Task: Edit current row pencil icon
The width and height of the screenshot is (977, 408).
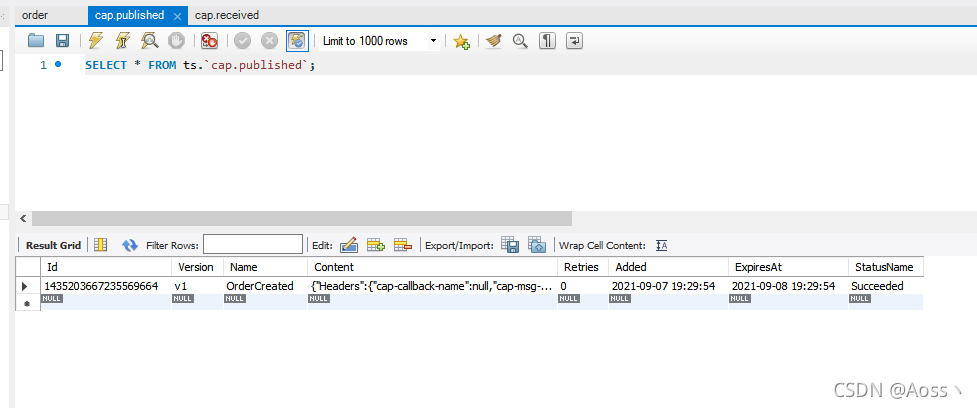Action: click(349, 245)
